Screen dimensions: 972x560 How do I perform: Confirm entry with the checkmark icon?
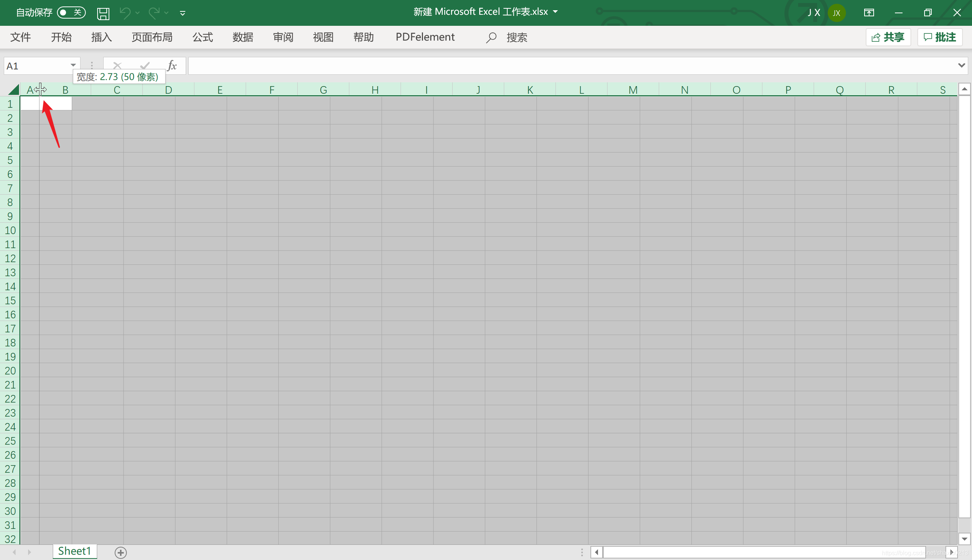point(144,65)
